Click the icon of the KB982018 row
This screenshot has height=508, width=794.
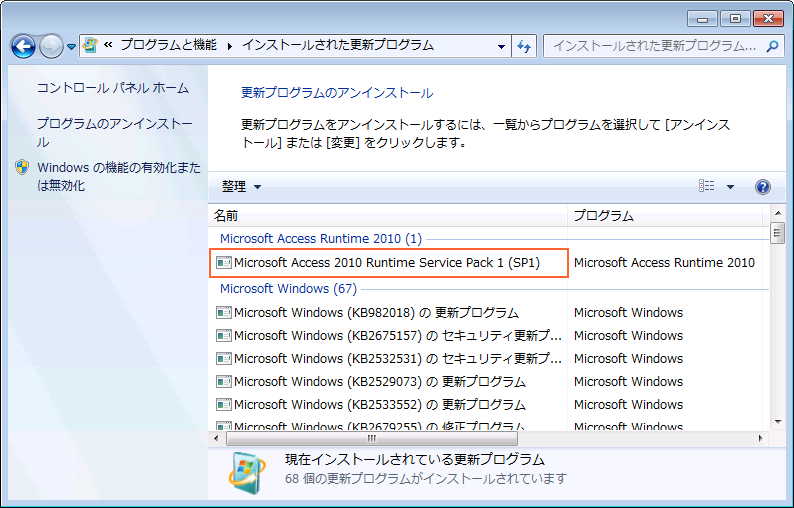tap(223, 312)
